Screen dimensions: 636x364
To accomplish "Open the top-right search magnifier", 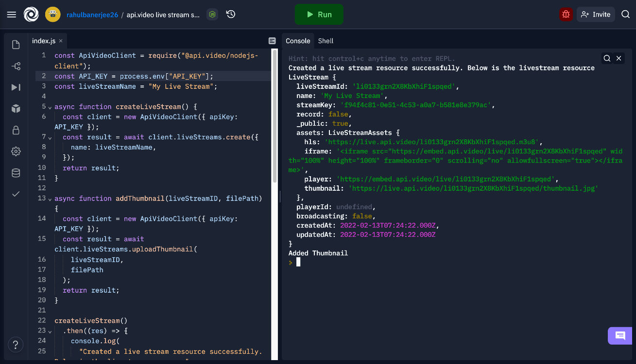I will point(626,15).
